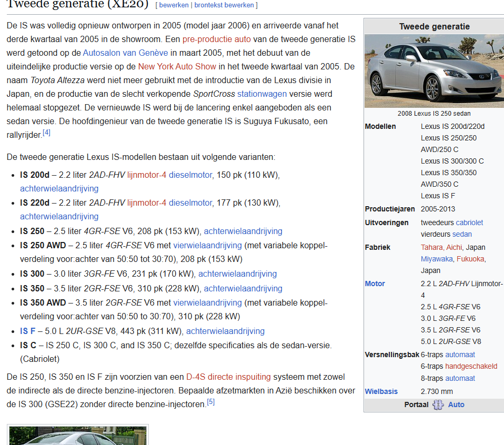
Task: Click the 'stationwagen' link
Action: tap(262, 94)
